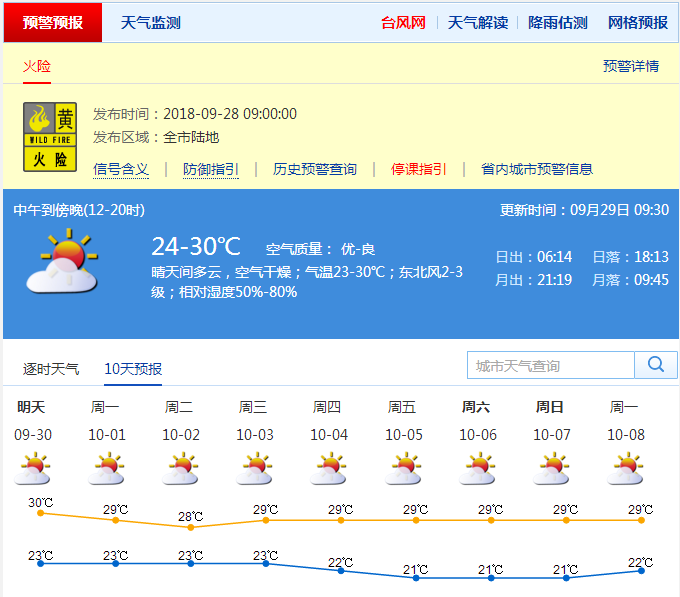Image resolution: width=680 pixels, height=597 pixels.
Task: Click the 10-02 high temperature point 28℃
Action: 190,526
